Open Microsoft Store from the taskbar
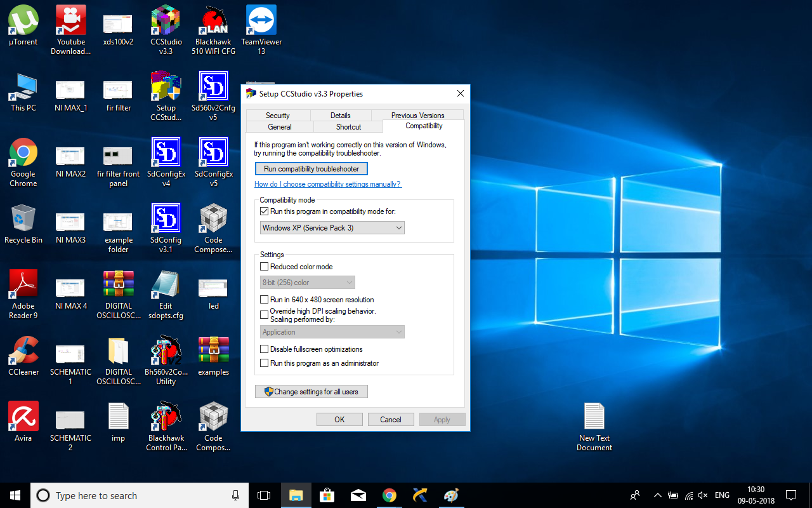 pos(327,495)
